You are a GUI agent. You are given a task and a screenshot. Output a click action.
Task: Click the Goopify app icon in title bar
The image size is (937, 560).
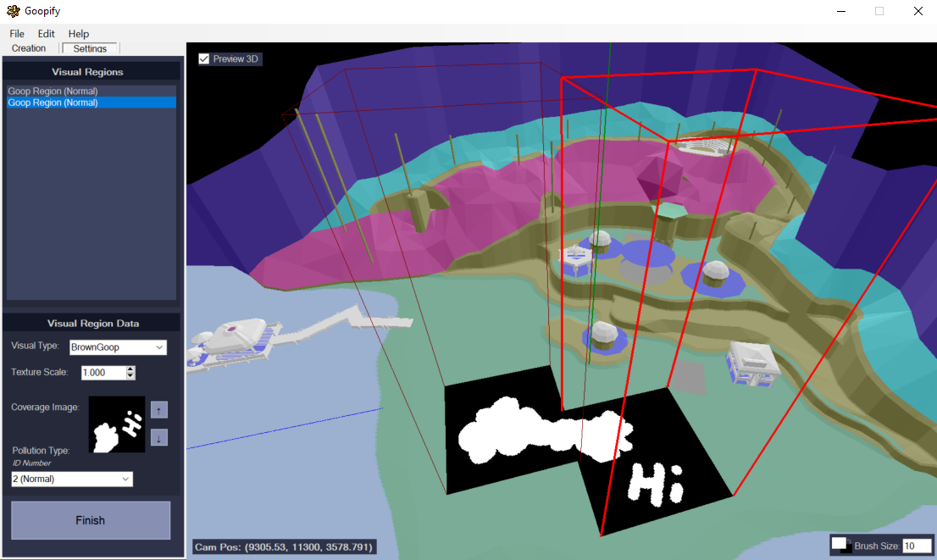point(13,12)
